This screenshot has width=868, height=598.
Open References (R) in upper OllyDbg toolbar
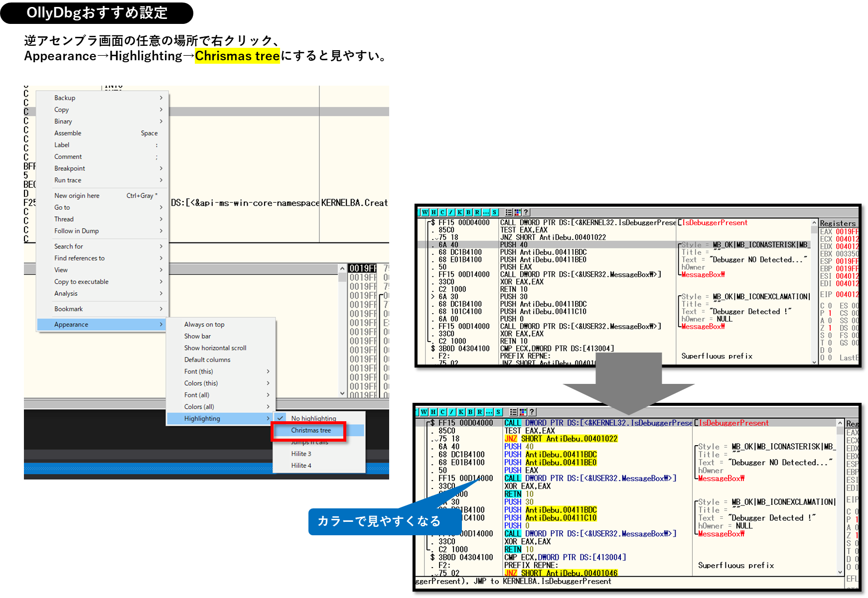477,212
